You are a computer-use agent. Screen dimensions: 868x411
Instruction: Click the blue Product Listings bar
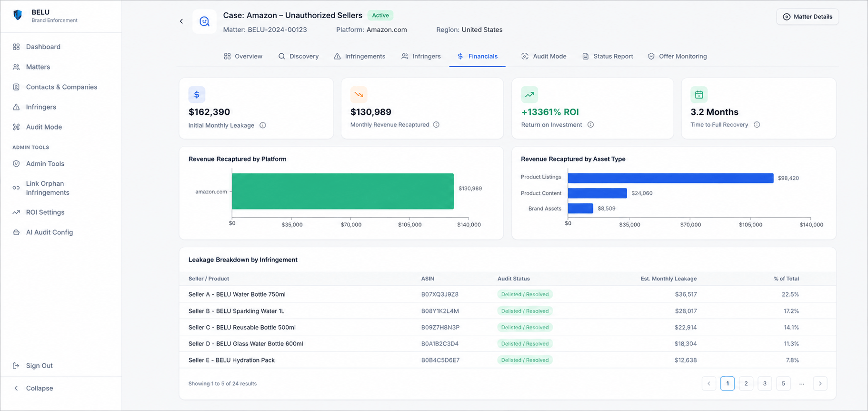(670, 178)
